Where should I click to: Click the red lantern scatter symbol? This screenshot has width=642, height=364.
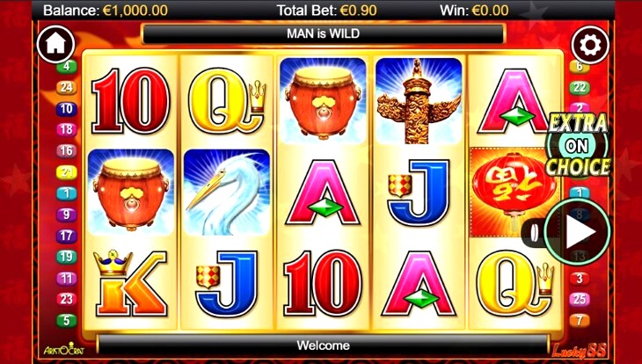pyautogui.click(x=512, y=193)
